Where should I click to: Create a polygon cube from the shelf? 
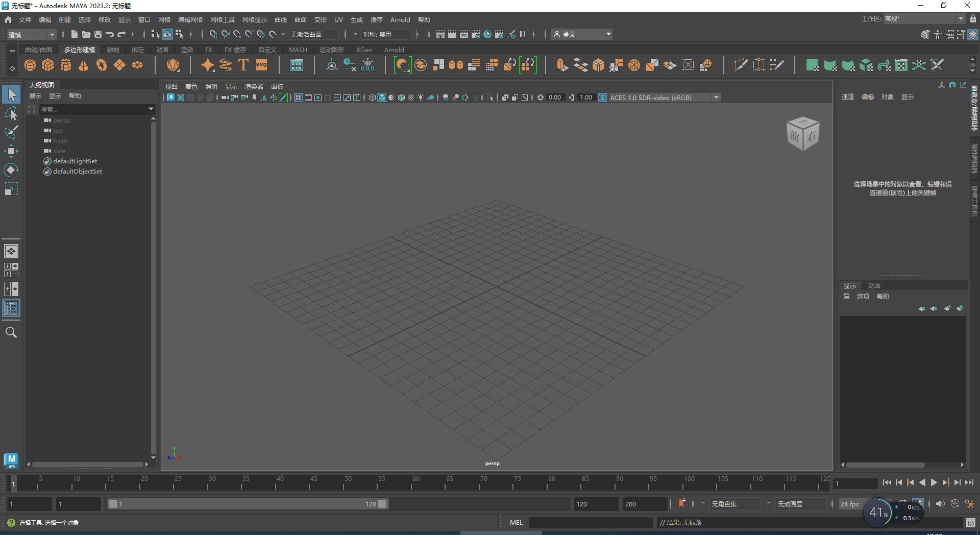48,65
